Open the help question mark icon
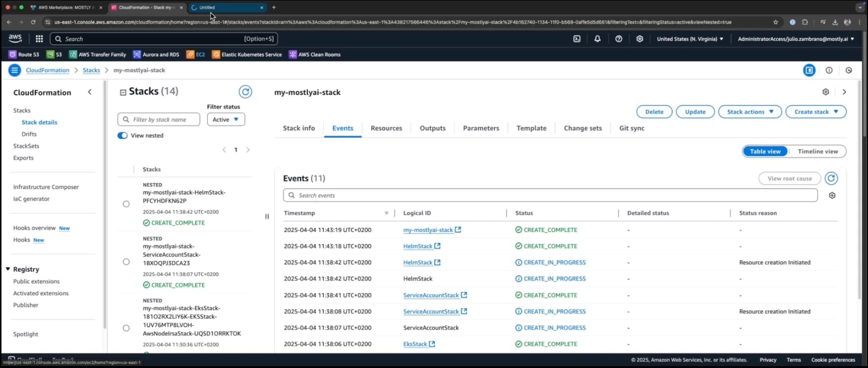868x368 pixels. click(x=619, y=39)
